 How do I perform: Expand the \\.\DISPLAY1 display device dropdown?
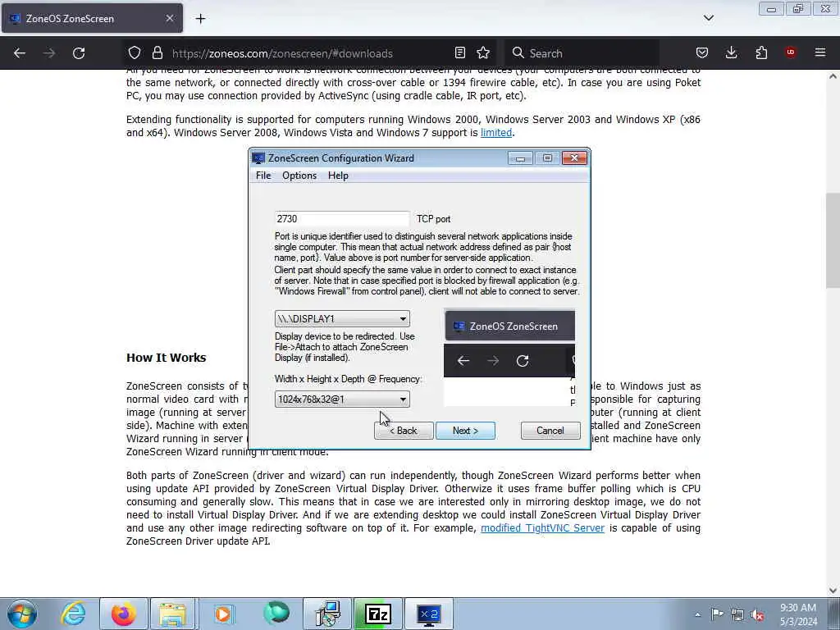[x=342, y=319]
